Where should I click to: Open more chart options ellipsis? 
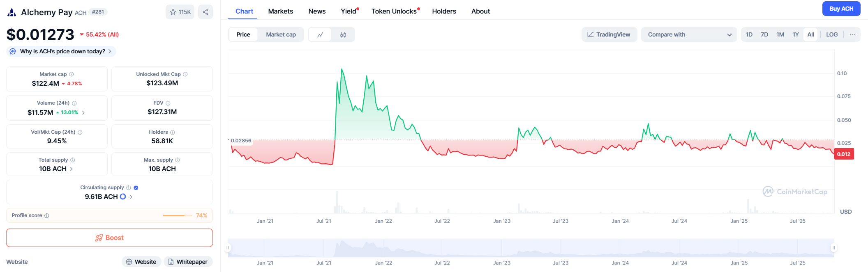pyautogui.click(x=853, y=34)
